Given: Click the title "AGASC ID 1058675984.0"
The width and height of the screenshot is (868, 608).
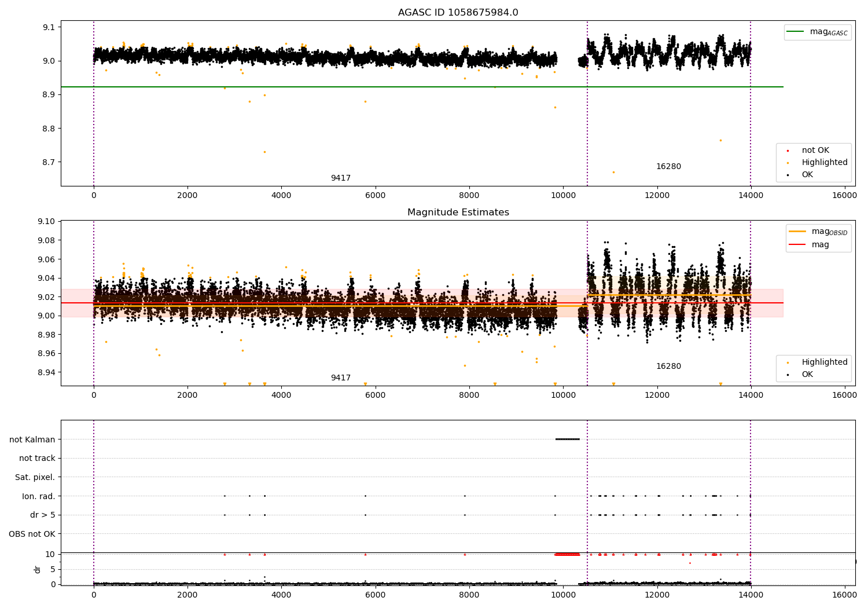Looking at the screenshot, I should (458, 13).
